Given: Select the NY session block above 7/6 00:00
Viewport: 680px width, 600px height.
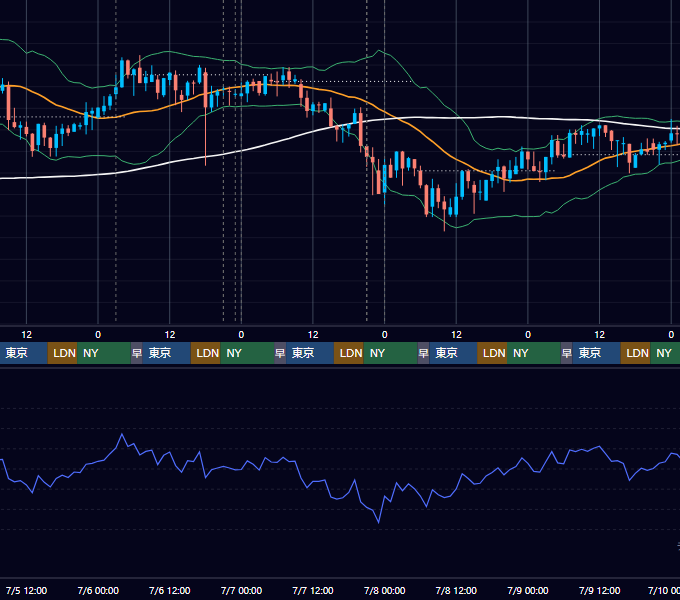Looking at the screenshot, I should [104, 353].
